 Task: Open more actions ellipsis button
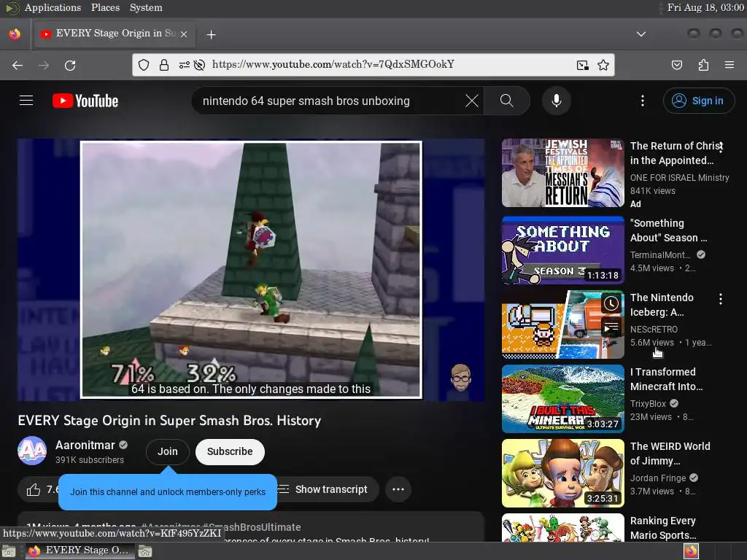click(398, 489)
